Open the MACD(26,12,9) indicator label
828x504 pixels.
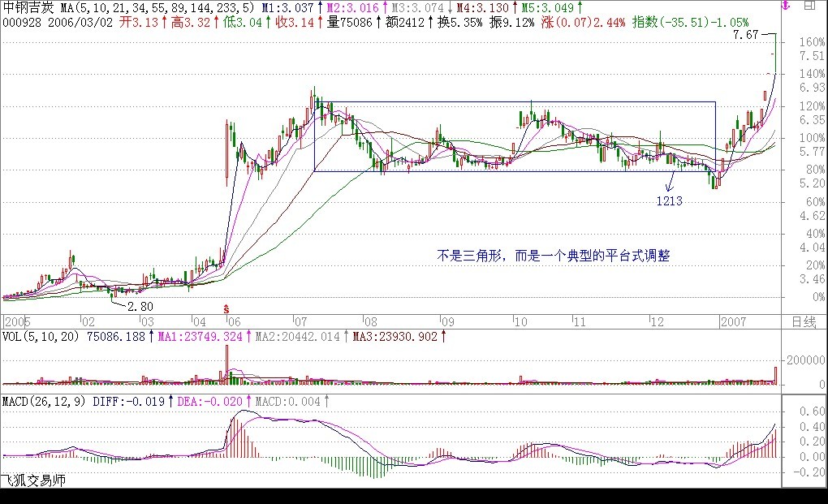coord(45,401)
